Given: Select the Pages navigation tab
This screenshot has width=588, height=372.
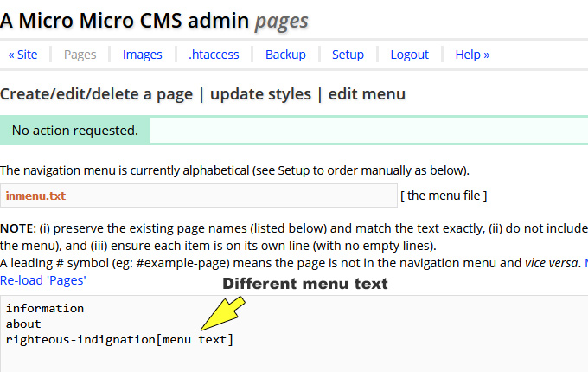Looking at the screenshot, I should pyautogui.click(x=80, y=55).
